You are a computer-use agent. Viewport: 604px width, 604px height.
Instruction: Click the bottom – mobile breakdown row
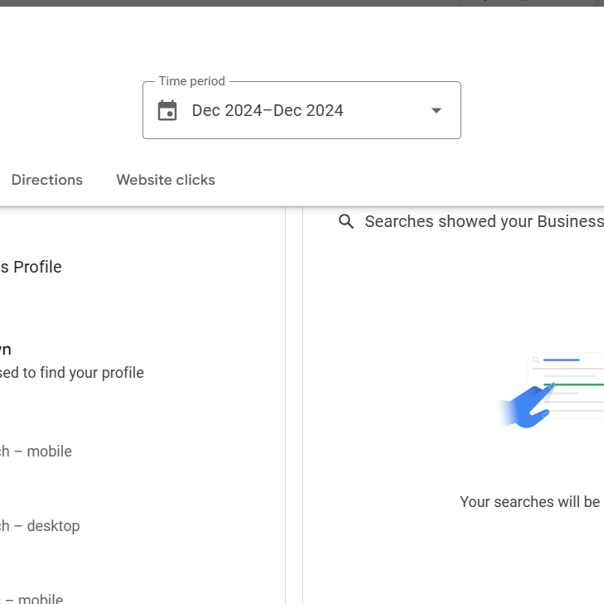(x=32, y=599)
